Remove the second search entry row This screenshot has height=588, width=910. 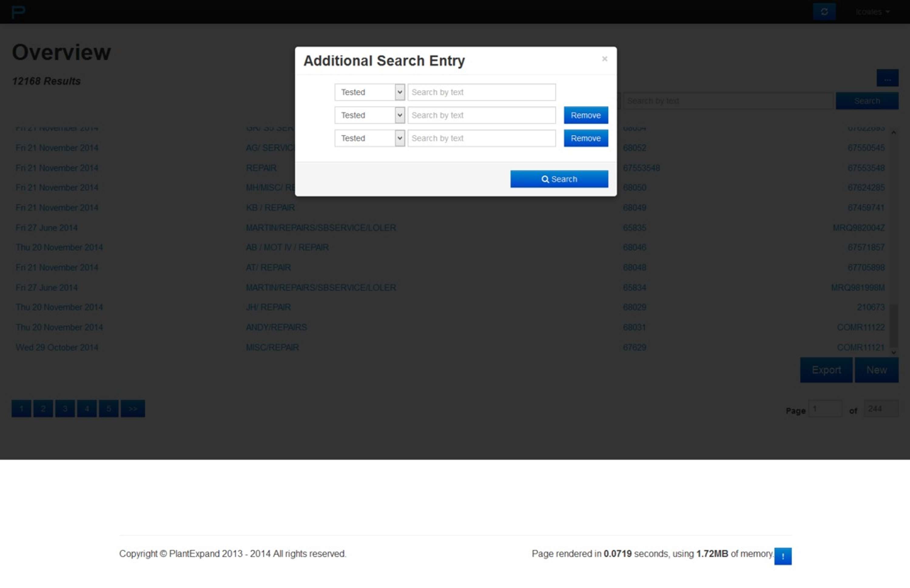click(585, 115)
